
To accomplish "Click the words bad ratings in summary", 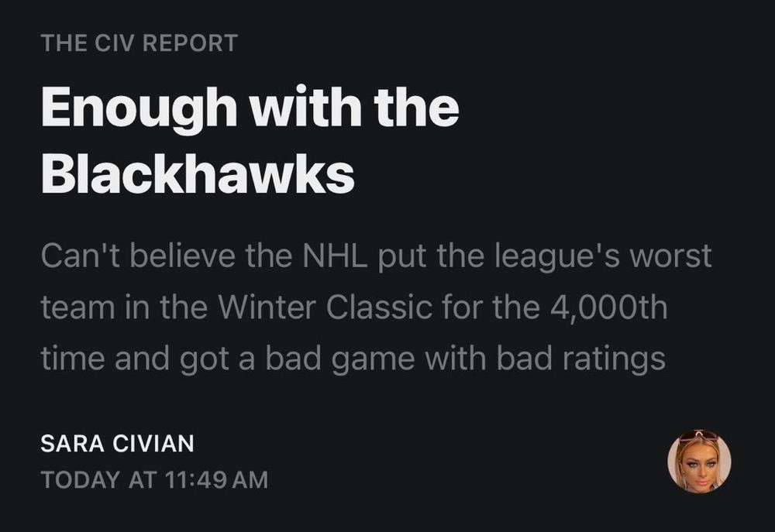I will (x=580, y=358).
